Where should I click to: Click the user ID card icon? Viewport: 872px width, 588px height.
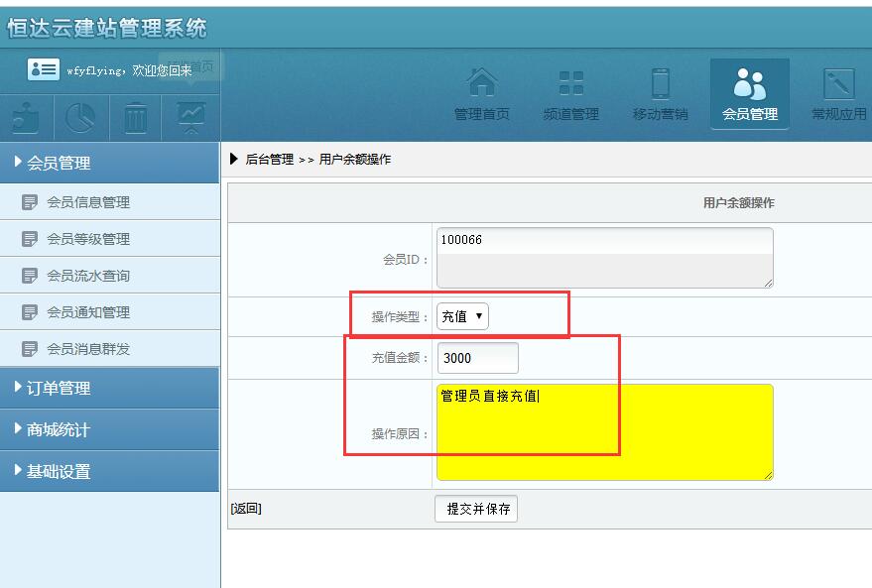(44, 69)
